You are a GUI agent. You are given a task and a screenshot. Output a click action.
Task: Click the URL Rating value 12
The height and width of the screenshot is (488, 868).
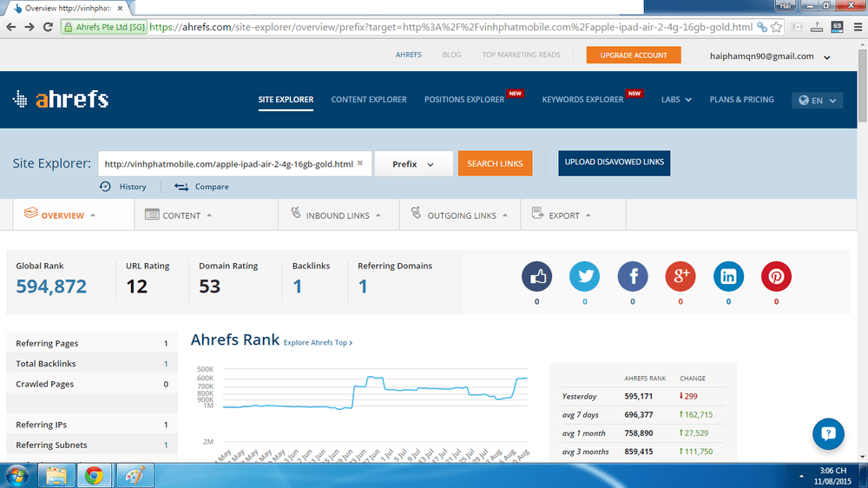coord(136,287)
